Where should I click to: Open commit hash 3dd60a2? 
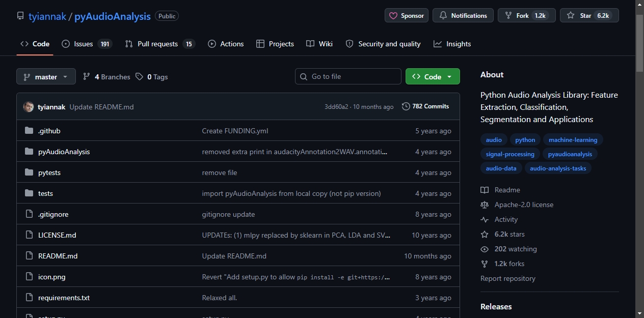(x=336, y=107)
